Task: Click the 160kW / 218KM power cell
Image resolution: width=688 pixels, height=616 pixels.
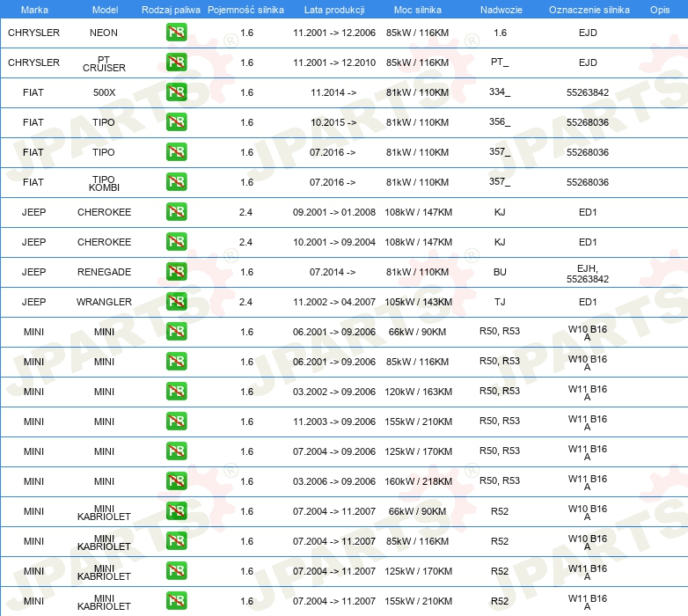Action: pos(418,481)
